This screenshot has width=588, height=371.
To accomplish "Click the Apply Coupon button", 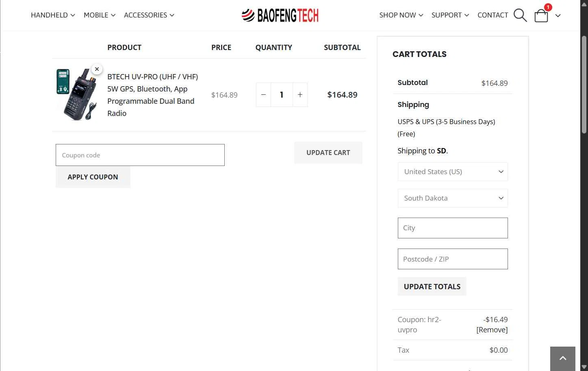I will (93, 177).
